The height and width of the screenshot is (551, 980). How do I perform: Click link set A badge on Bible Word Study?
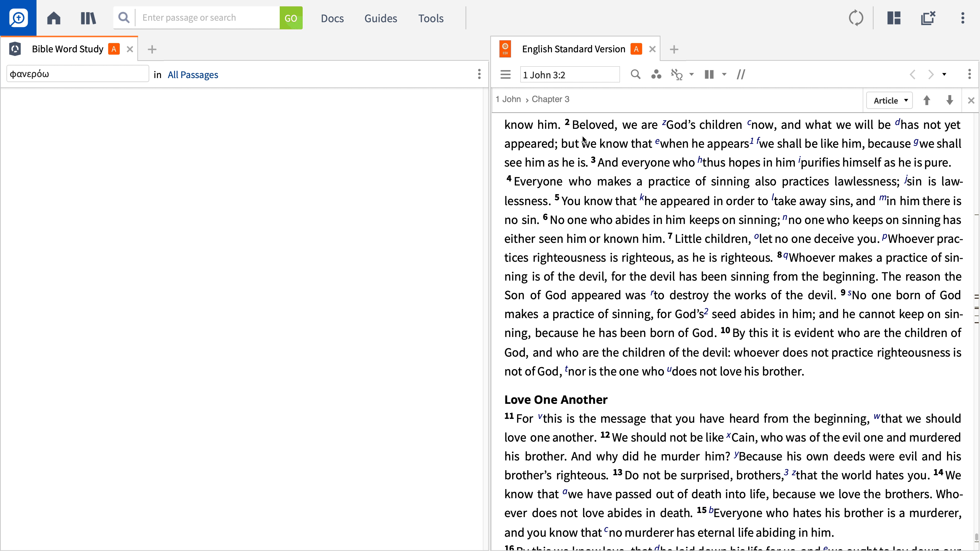tap(114, 49)
